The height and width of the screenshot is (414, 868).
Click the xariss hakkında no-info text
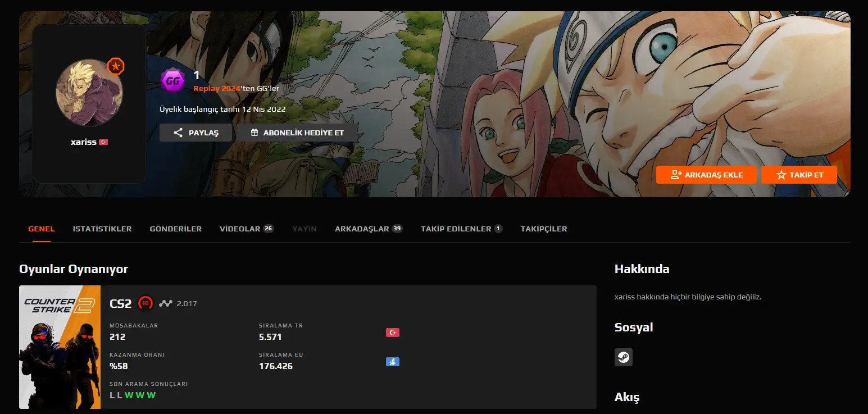[688, 297]
